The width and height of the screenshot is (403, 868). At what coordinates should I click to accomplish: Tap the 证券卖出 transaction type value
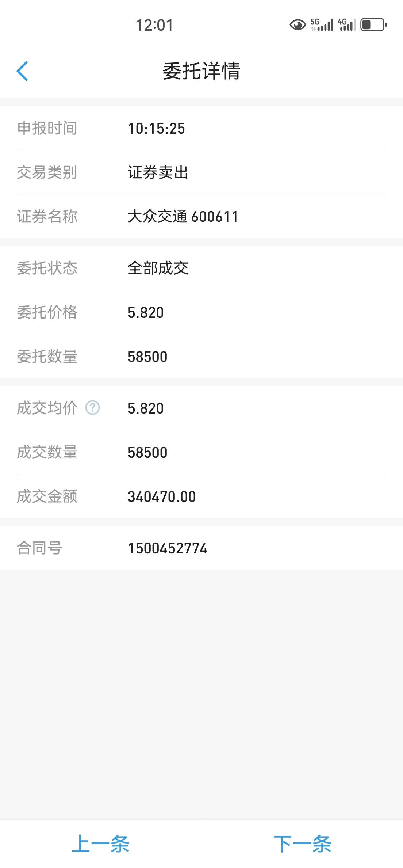[158, 172]
